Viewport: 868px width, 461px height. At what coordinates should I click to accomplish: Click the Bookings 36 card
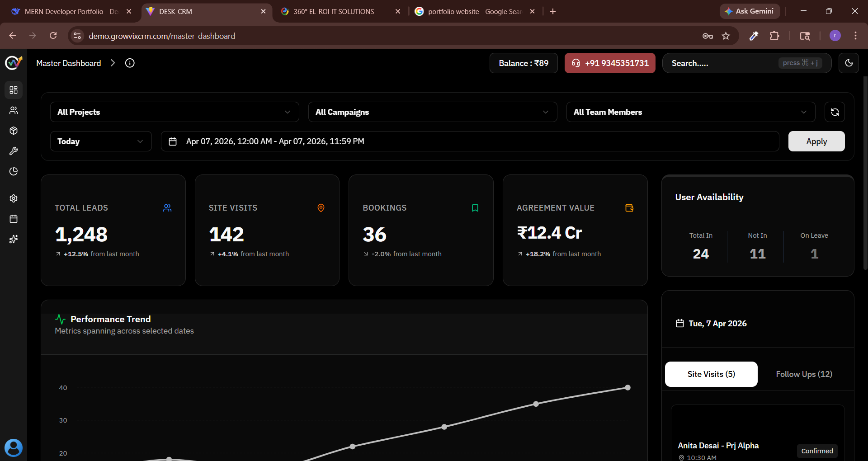[x=421, y=230]
